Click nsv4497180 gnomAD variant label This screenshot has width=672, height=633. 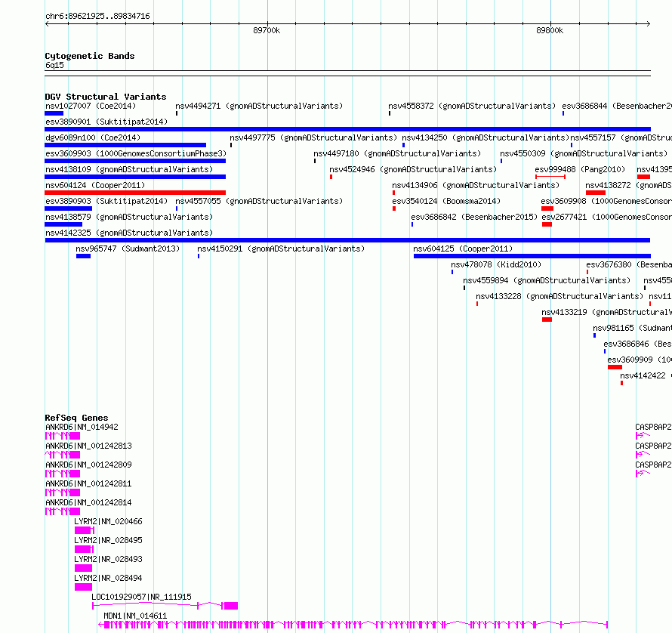click(397, 153)
